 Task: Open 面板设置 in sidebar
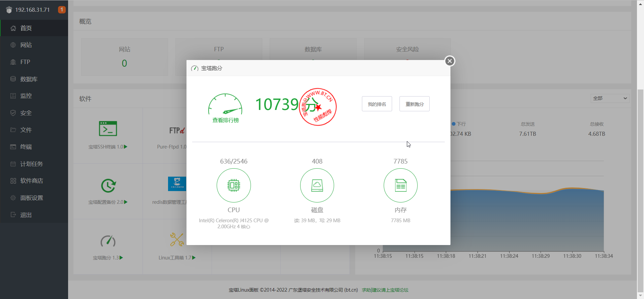[x=34, y=198]
